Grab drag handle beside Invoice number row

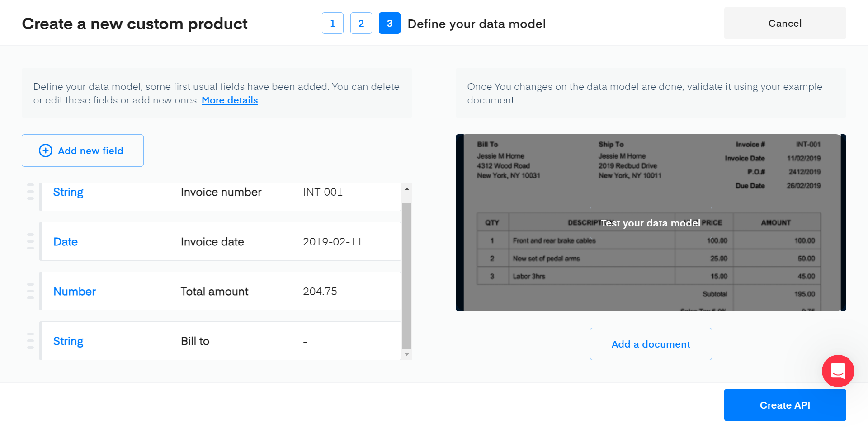(30, 192)
